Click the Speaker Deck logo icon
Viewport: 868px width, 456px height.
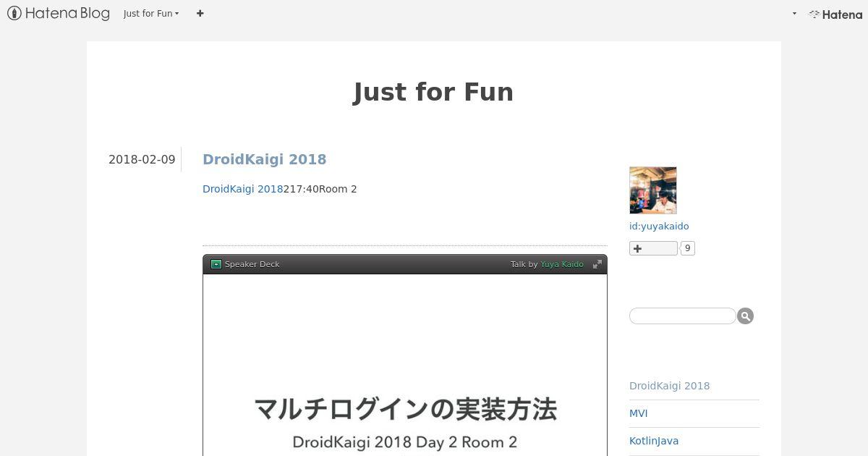pyautogui.click(x=216, y=264)
